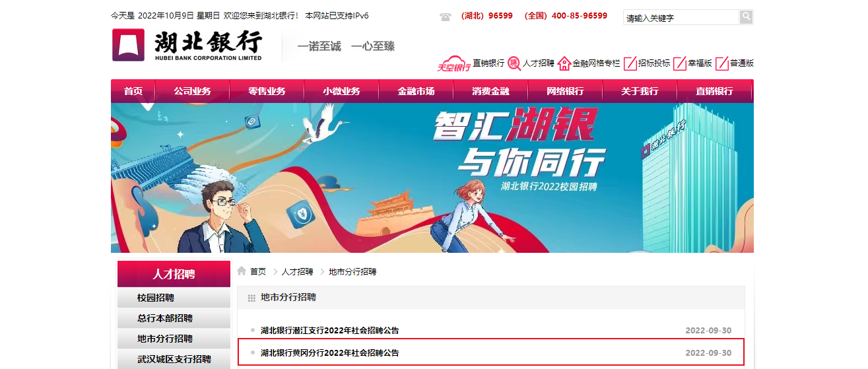Click the search magnifier icon
The height and width of the screenshot is (369, 868).
pos(746,17)
